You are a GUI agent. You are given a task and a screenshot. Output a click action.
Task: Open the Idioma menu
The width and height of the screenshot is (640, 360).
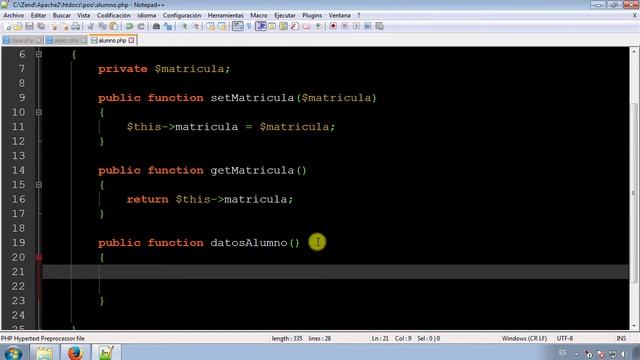tap(147, 16)
